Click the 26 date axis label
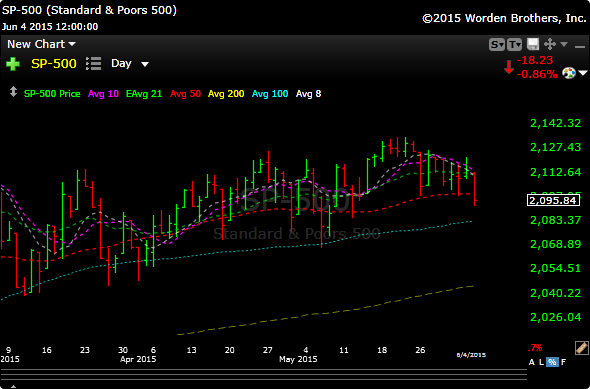The height and width of the screenshot is (389, 590). point(420,350)
